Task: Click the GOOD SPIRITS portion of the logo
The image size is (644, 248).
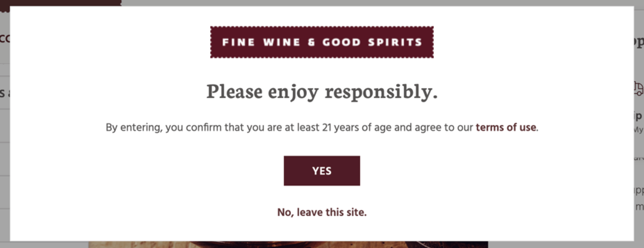Action: coord(371,42)
